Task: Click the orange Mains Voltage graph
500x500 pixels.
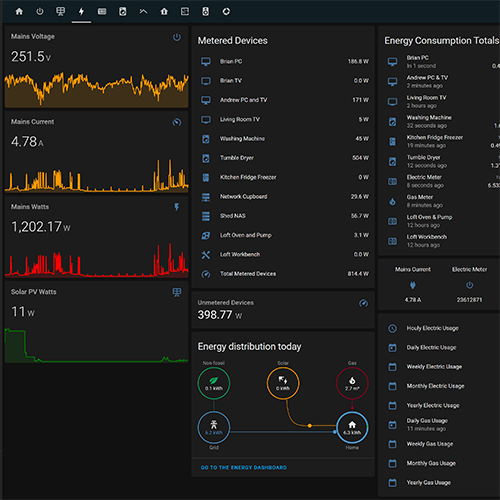Action: pos(96,89)
